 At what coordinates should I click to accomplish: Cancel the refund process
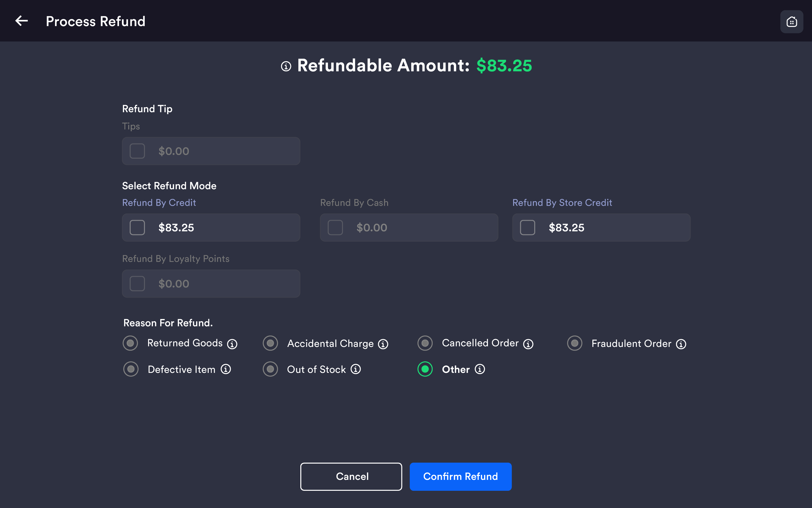351,476
